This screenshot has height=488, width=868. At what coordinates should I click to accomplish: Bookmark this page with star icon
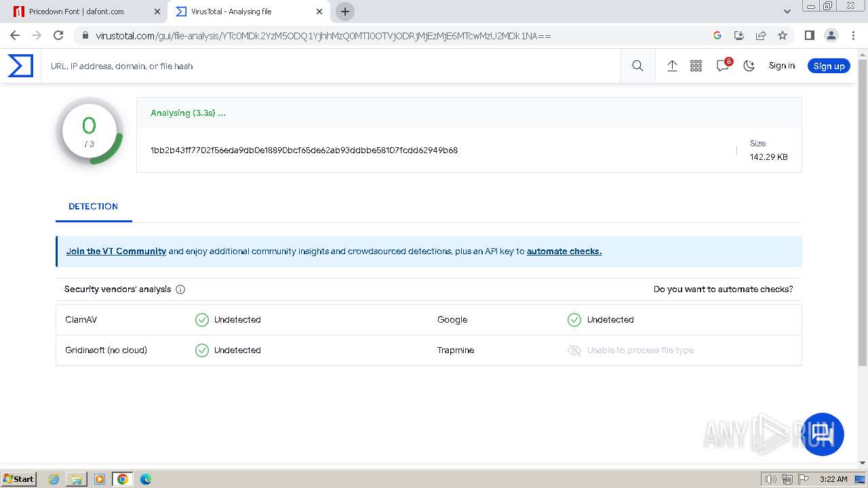[783, 35]
